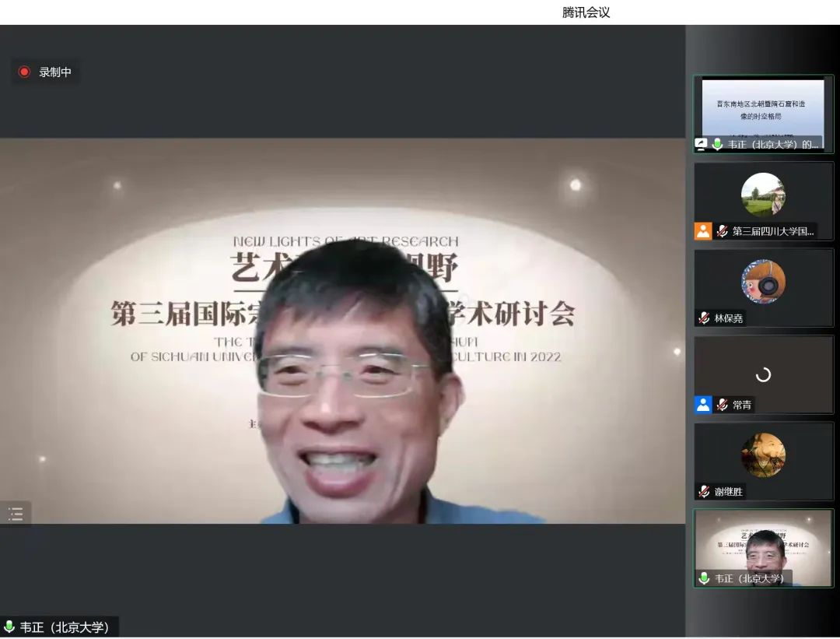
Task: Click the 录制中 recording status label
Action: coord(55,72)
